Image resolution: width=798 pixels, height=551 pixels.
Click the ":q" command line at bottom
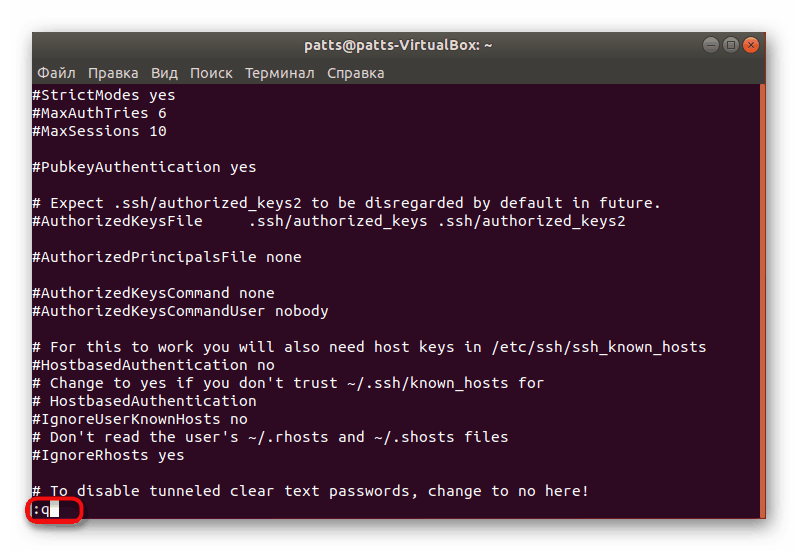tap(47, 510)
